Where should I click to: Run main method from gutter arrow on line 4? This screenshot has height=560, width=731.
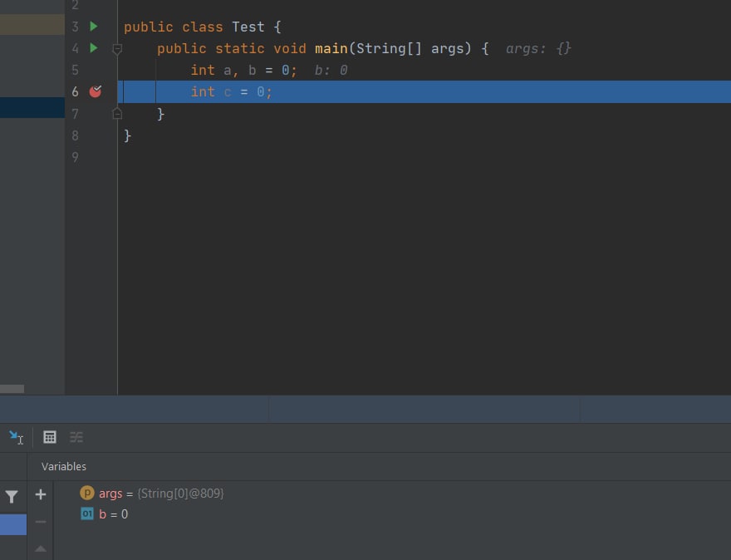coord(94,48)
